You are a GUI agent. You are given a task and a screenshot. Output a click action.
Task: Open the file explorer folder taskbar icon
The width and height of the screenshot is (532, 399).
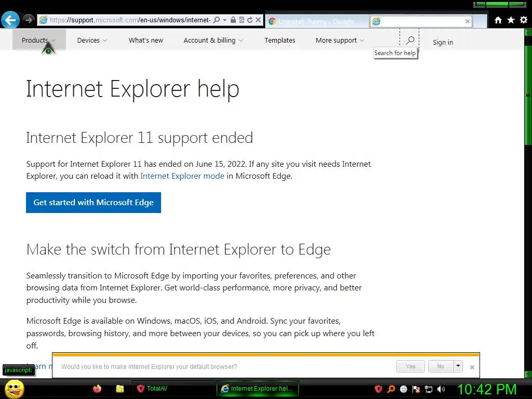pos(120,389)
